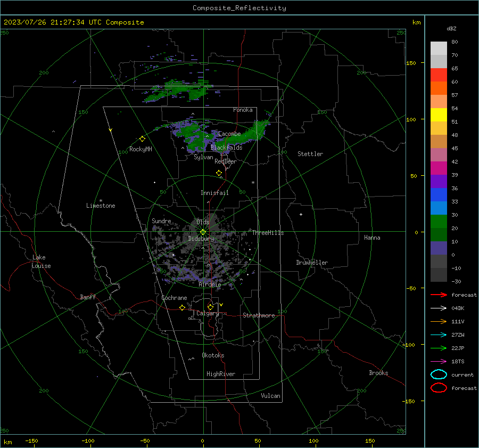Click the red 'forecast' ellipse icon
The width and height of the screenshot is (479, 448).
pos(439,388)
